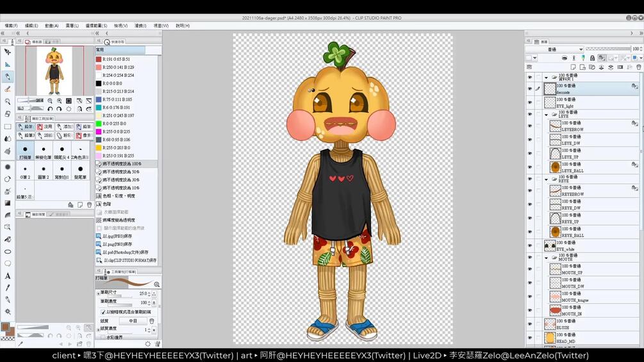The width and height of the screenshot is (644, 362).
Task: Click the Navigator zoom-in magnifier icon
Action: [x=59, y=101]
